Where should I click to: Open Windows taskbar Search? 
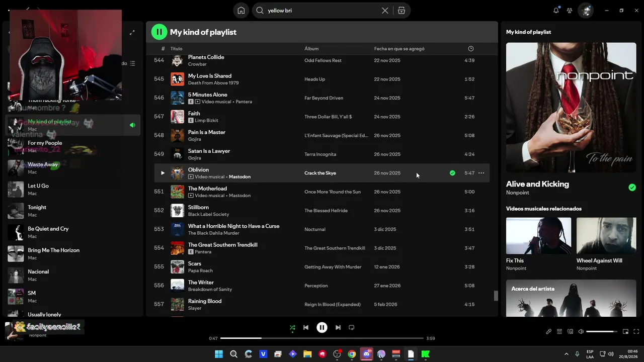coord(233,354)
